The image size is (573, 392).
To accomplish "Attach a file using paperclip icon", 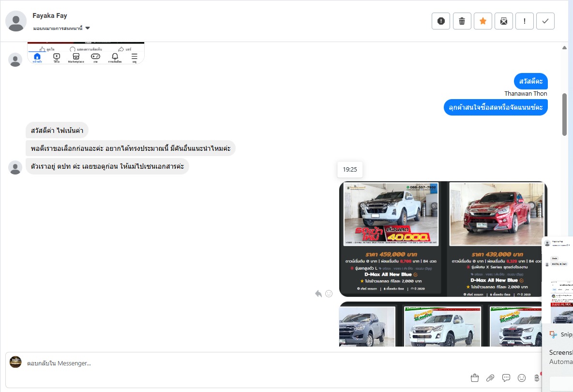I will (490, 377).
